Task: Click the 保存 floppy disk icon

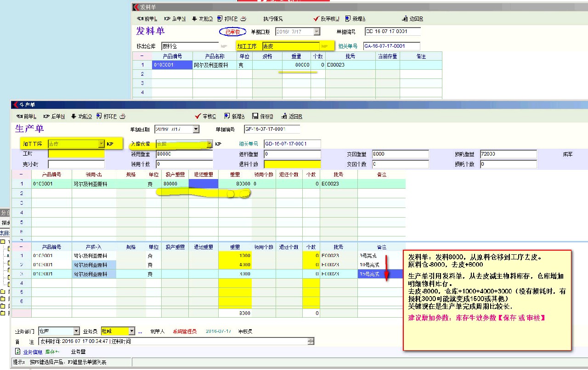Action: click(x=254, y=116)
